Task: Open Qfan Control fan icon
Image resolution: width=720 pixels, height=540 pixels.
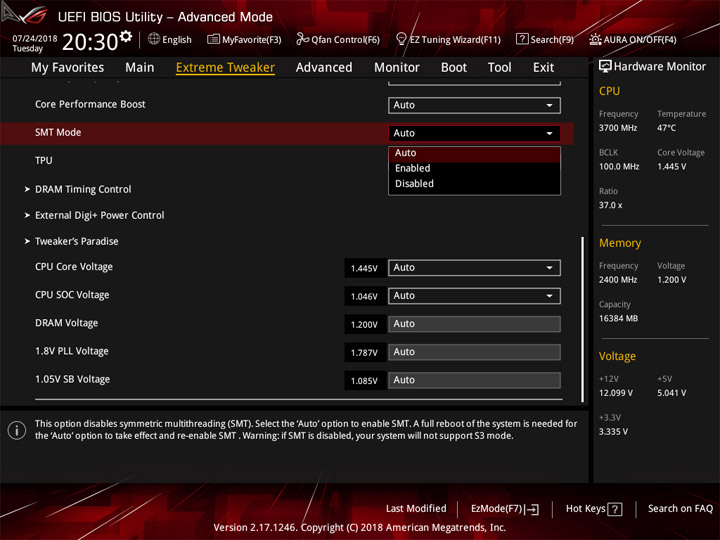Action: coord(302,39)
